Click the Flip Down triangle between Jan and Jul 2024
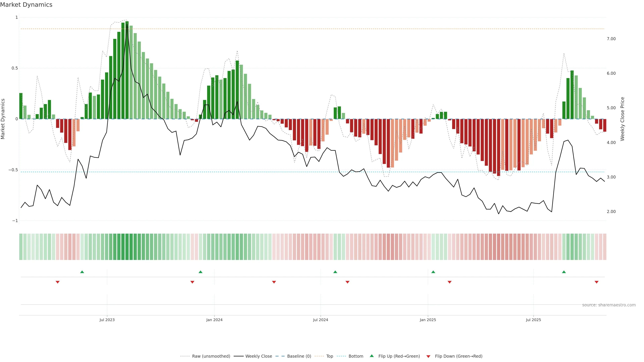644x362 pixels. tap(274, 282)
